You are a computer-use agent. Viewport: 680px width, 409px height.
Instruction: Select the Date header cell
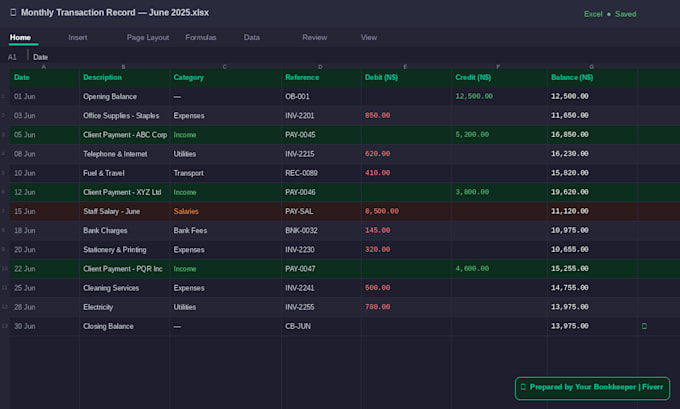pos(44,77)
